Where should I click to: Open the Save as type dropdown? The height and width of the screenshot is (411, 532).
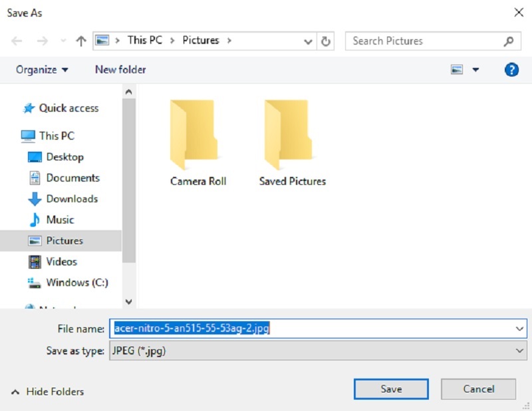pos(519,351)
